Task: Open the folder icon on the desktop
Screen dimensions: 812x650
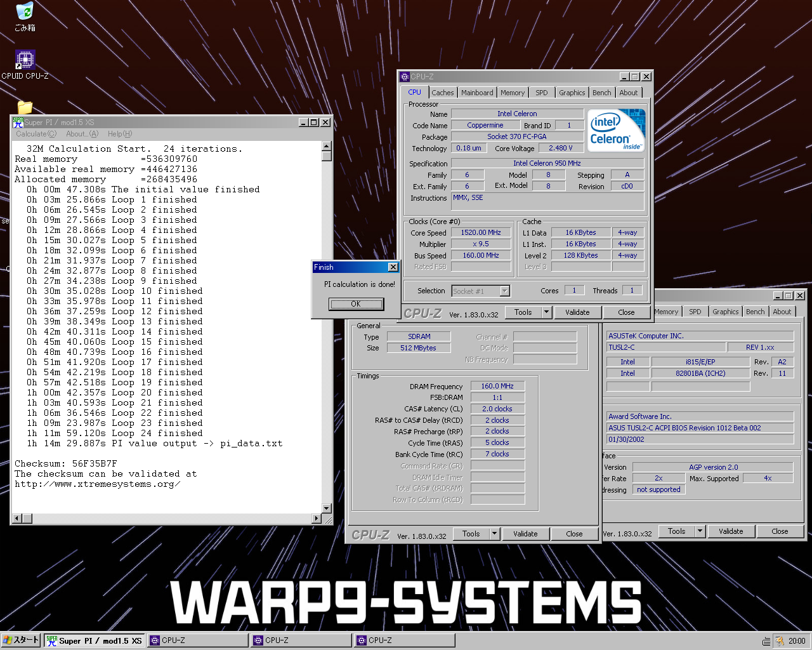Action: (x=25, y=107)
